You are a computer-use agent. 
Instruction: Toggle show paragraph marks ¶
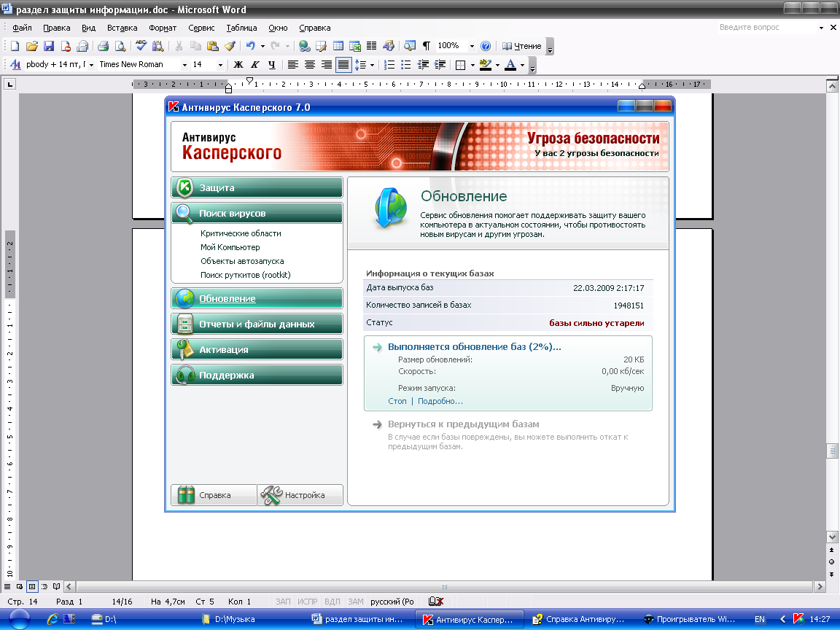click(427, 46)
